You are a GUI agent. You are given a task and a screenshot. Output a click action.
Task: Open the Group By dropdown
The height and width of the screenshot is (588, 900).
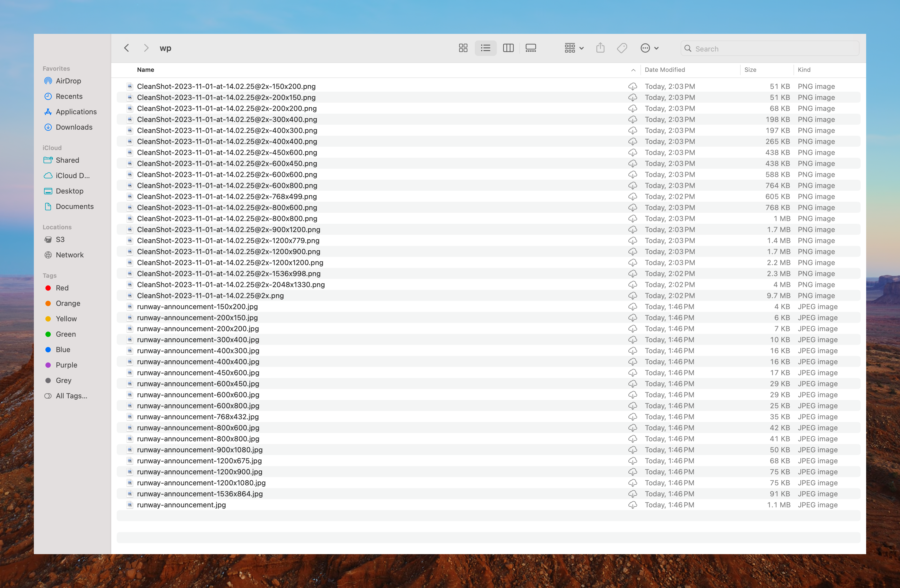[x=574, y=48]
